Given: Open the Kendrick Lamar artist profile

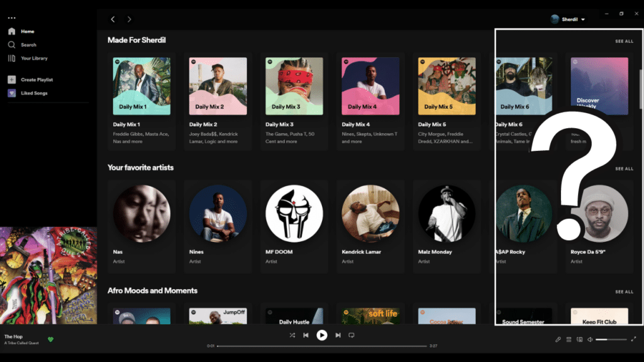Looking at the screenshot, I should point(370,226).
